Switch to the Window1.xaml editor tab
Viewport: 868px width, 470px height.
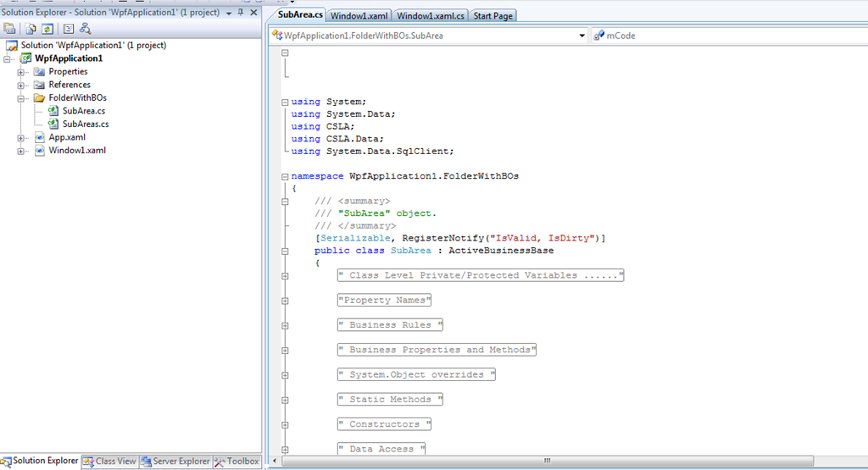pos(359,16)
